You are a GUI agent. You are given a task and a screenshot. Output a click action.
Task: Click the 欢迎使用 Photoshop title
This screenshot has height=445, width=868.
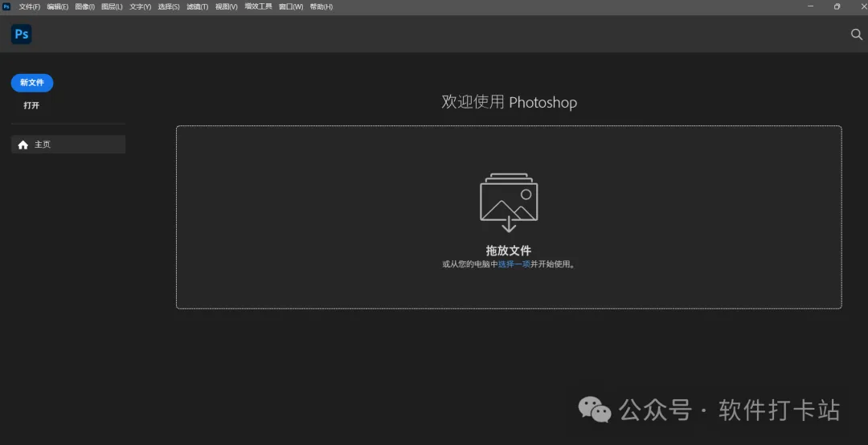pos(510,102)
